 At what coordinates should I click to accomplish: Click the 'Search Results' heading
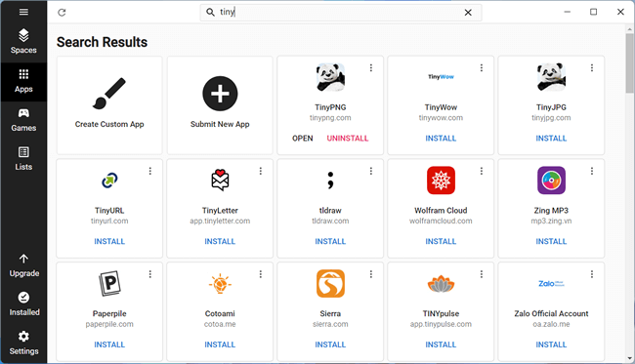102,42
